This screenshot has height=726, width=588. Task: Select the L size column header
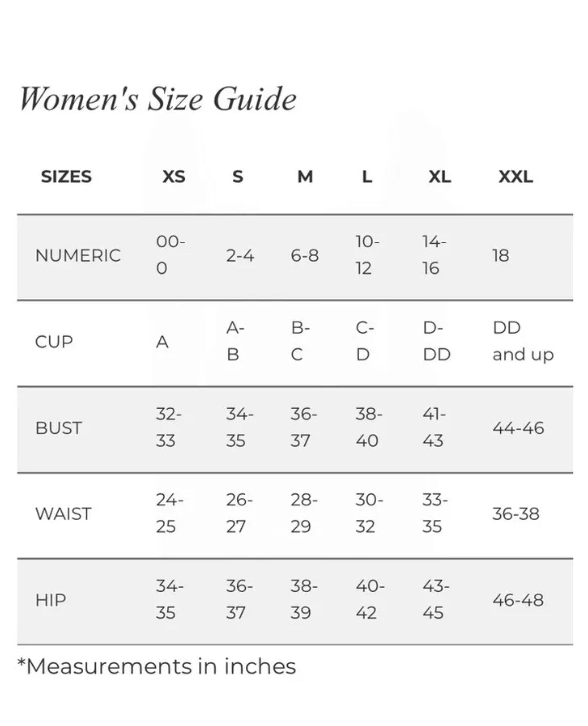click(x=367, y=176)
